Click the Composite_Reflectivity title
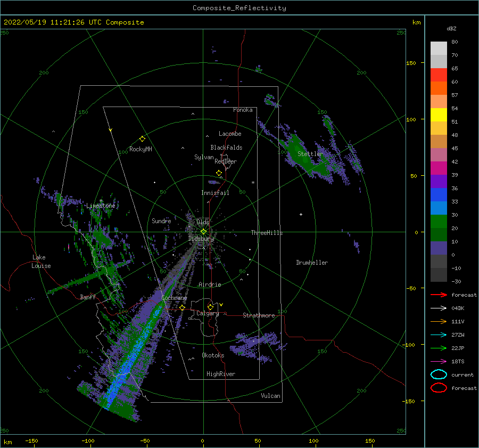The image size is (479, 448). pos(240,8)
